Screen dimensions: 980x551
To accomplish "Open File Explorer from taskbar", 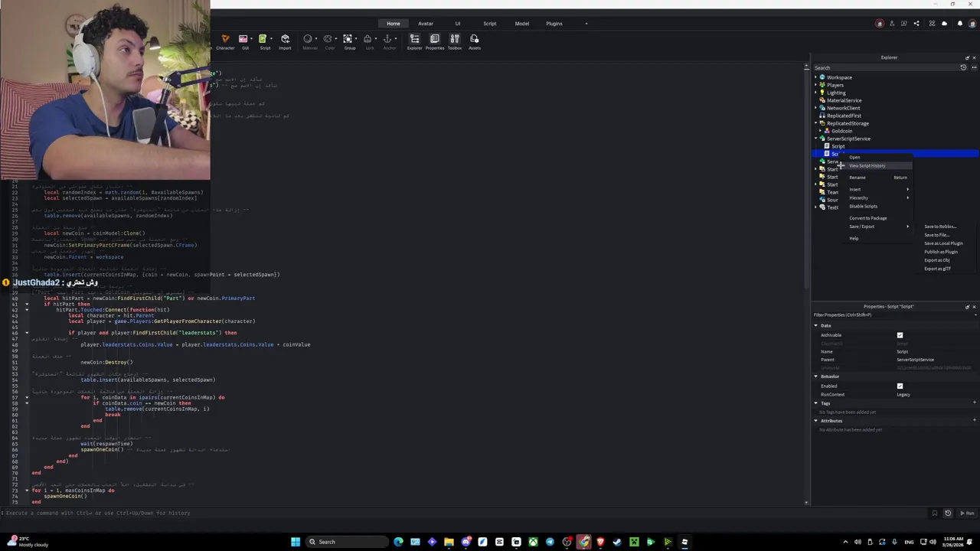I will 449,542.
